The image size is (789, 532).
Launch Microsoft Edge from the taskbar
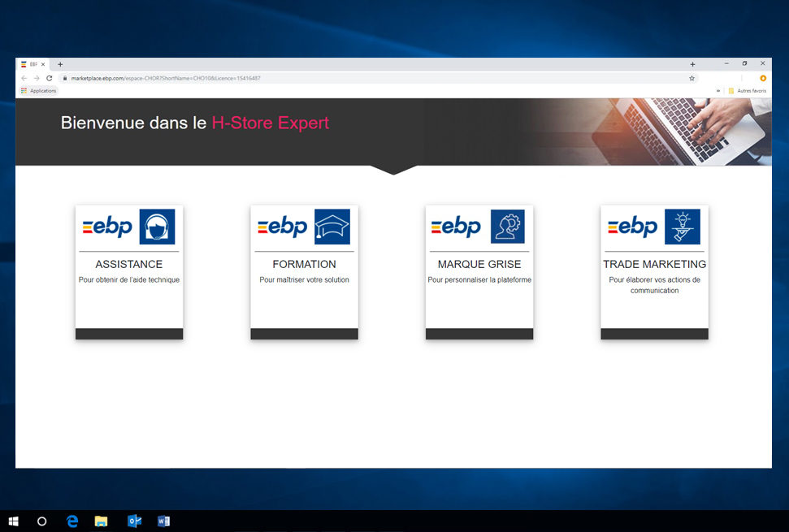(x=72, y=521)
